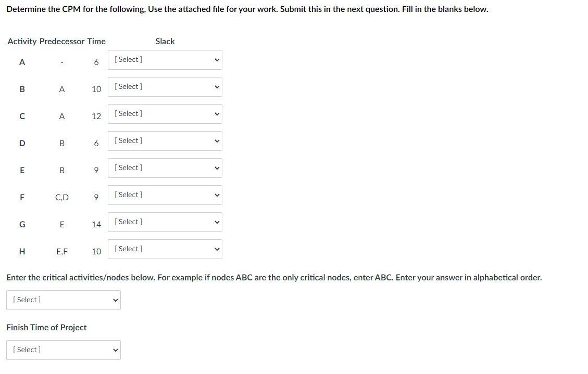Click the chevron on Activity H's dropdown

pyautogui.click(x=216, y=249)
